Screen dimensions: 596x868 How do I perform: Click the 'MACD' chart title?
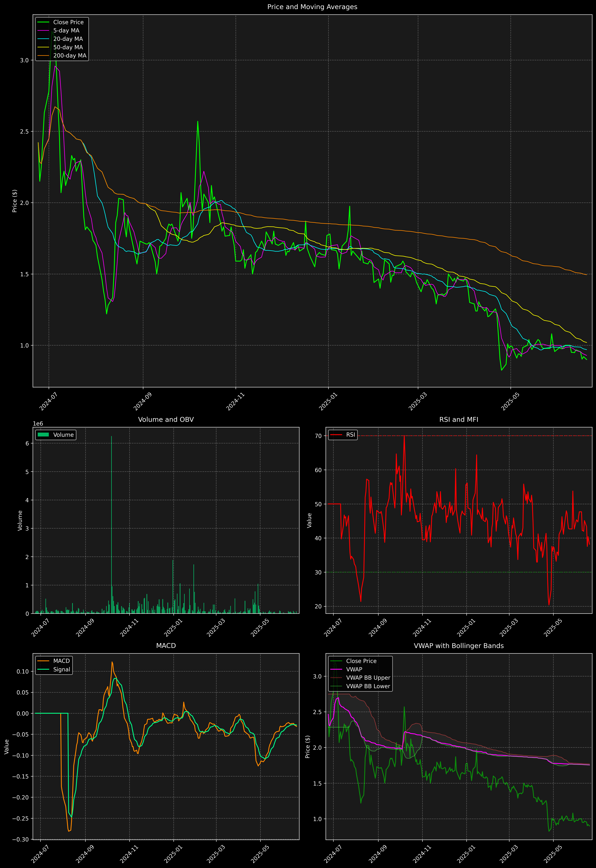[x=166, y=646]
